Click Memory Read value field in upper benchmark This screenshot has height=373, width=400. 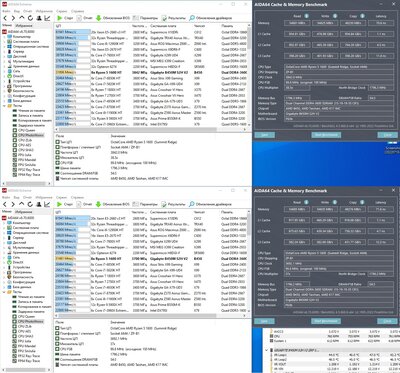click(297, 23)
